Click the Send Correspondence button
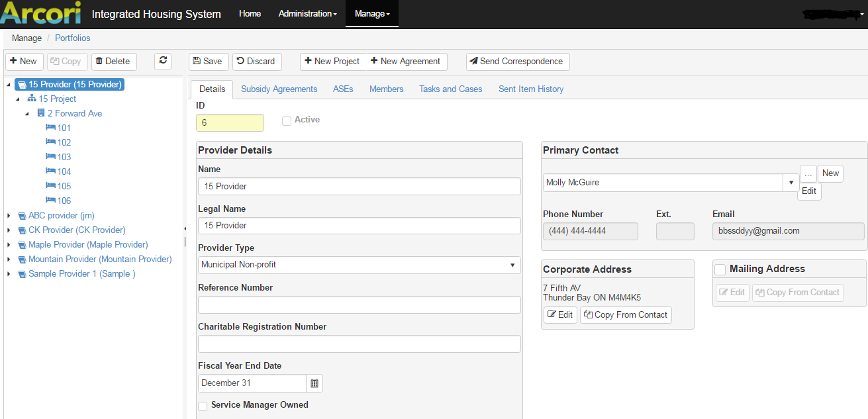 [x=517, y=61]
